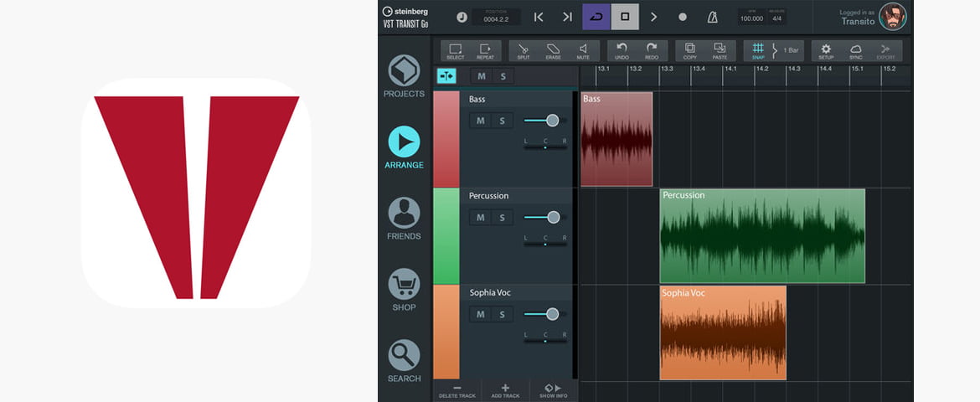Set the Percussion pan slider
Viewport: 980px width, 402px height.
tap(545, 245)
